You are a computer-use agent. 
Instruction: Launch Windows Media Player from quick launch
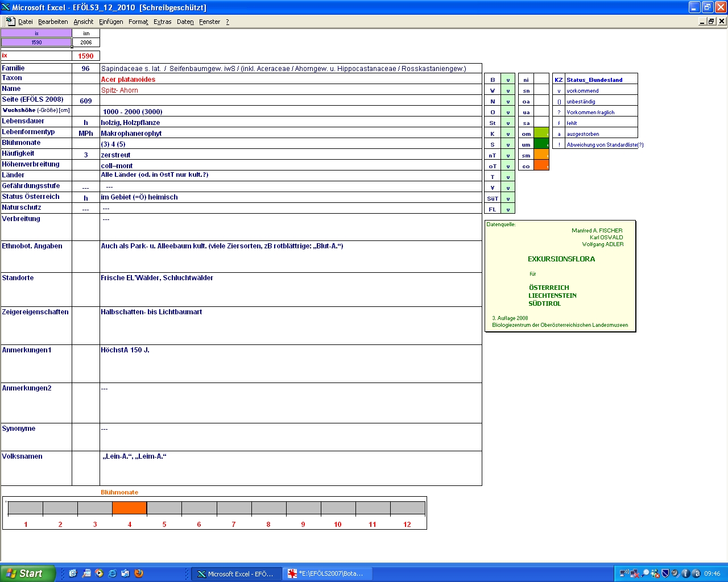click(x=100, y=573)
